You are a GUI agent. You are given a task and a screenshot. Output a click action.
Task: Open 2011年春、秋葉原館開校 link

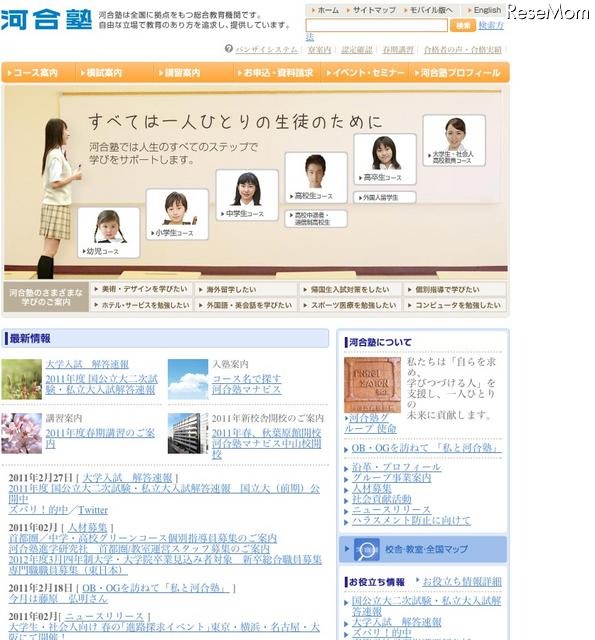pos(266,433)
